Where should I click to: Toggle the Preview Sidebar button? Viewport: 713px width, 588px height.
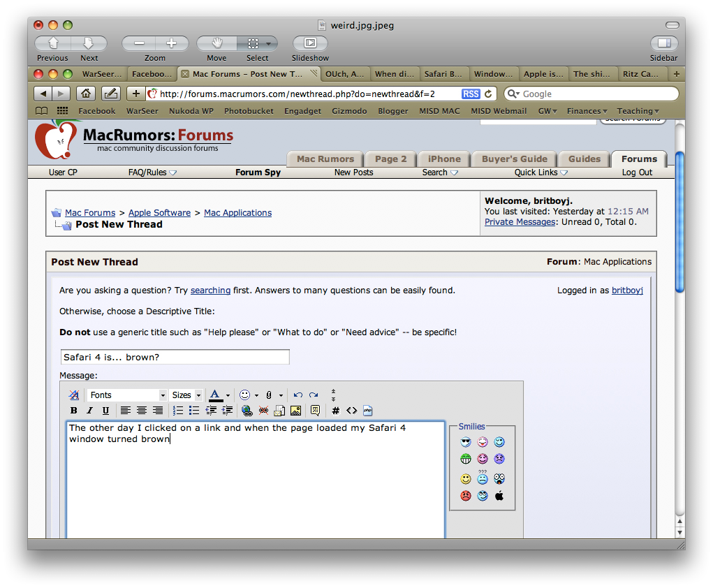(664, 43)
